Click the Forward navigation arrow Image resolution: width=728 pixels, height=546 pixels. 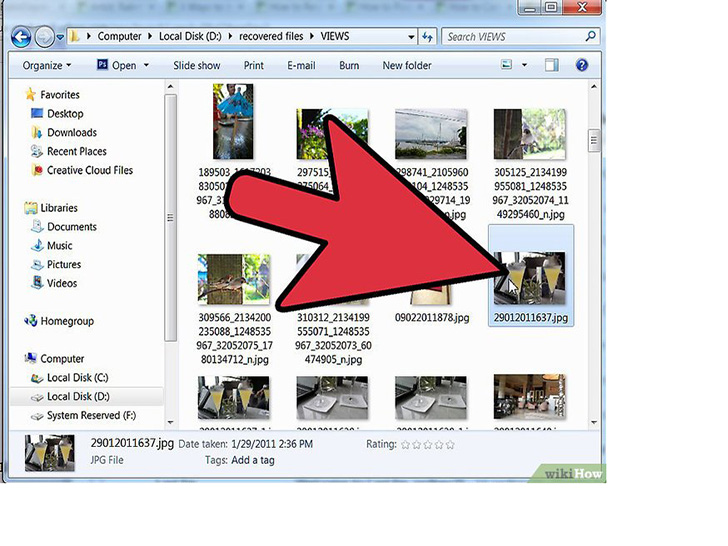[x=45, y=37]
